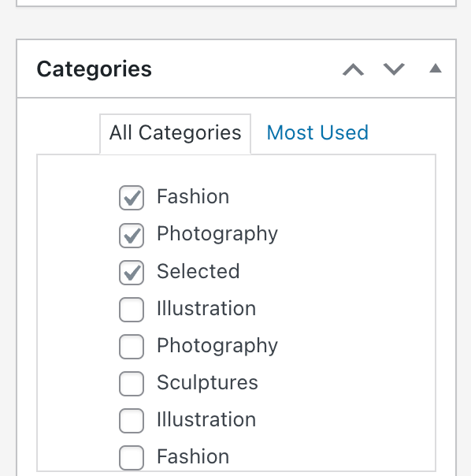471x476 pixels.
Task: Check the Illustration box just below Sculptures
Action: pos(132,421)
